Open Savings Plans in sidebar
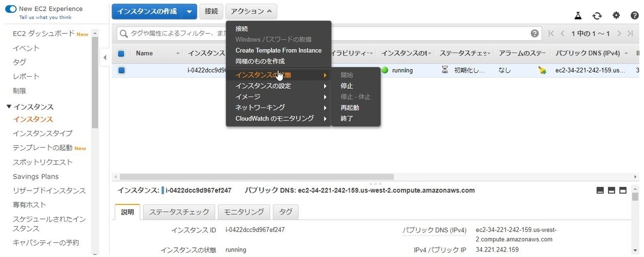Screen dimensions: 644x257 pos(35,177)
